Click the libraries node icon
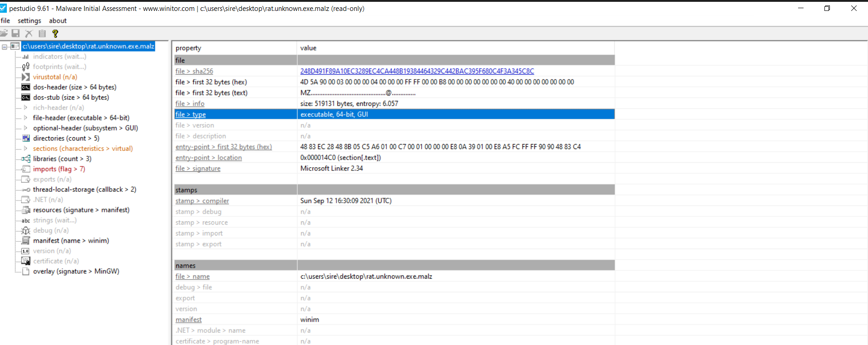The image size is (868, 345). click(x=26, y=159)
